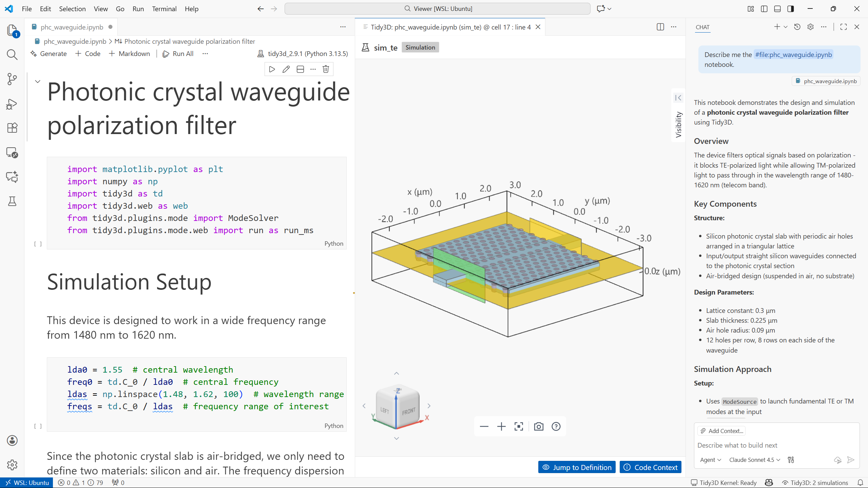The width and height of the screenshot is (868, 488).
Task: Click the Jump to Definition button
Action: pos(577,467)
